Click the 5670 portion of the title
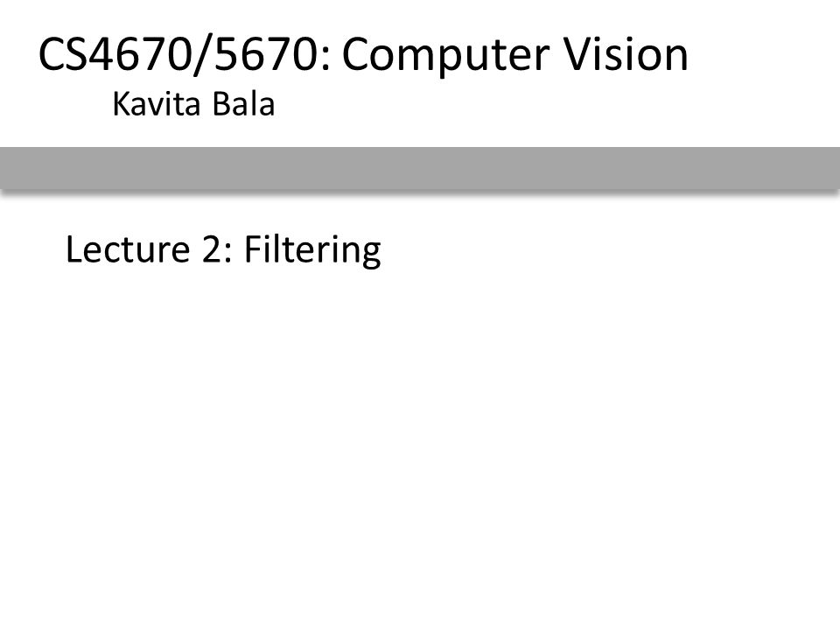 (x=266, y=55)
